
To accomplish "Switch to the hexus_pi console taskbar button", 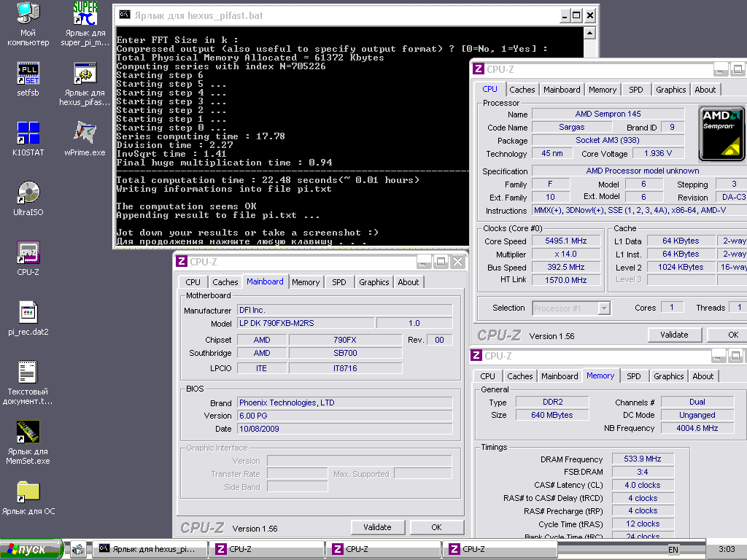I will point(150,549).
